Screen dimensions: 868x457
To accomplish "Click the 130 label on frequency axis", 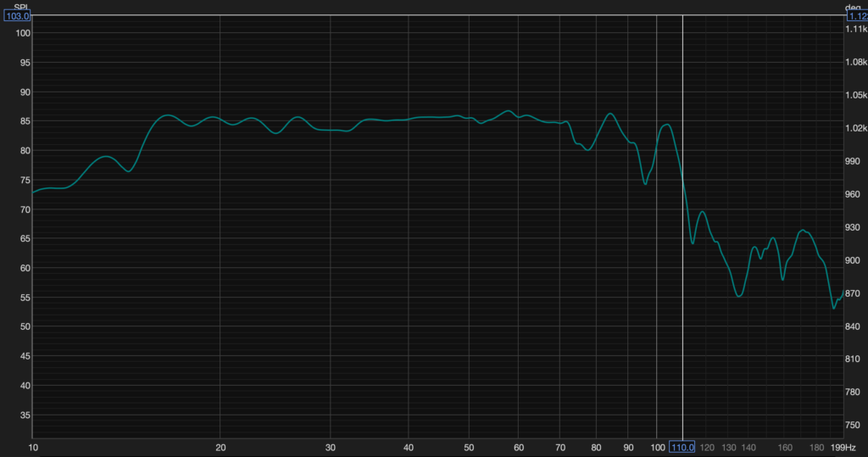I will (728, 448).
